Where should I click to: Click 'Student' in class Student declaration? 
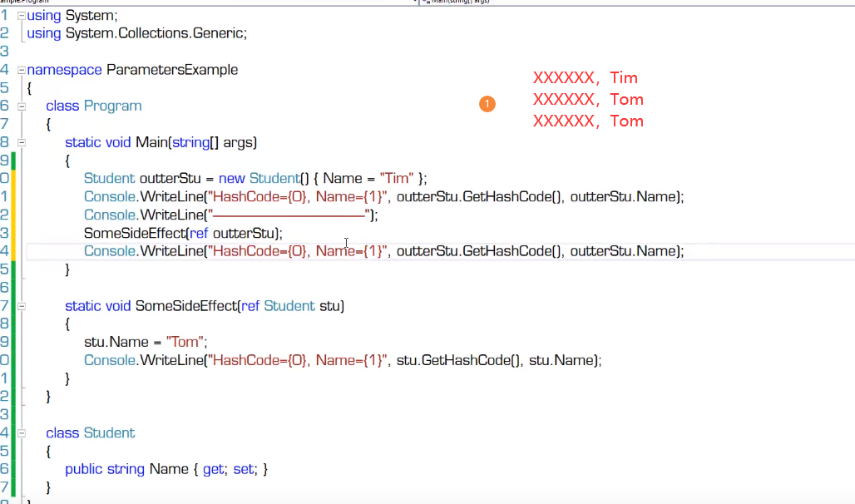click(109, 433)
